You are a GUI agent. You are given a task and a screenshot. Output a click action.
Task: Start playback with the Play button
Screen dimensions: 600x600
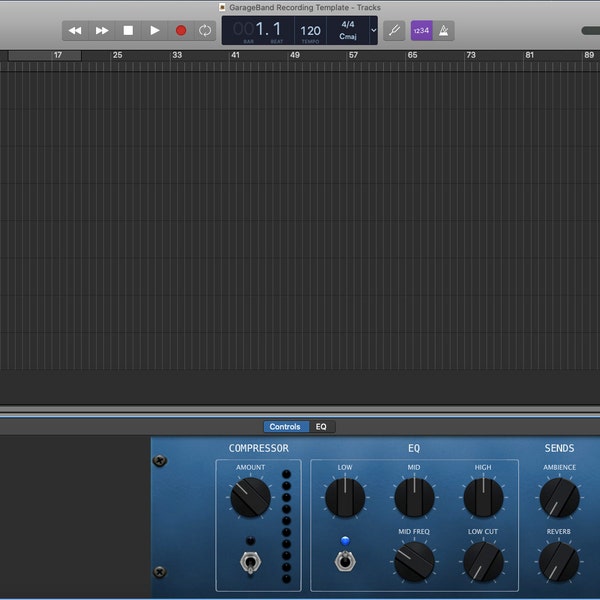tap(155, 31)
